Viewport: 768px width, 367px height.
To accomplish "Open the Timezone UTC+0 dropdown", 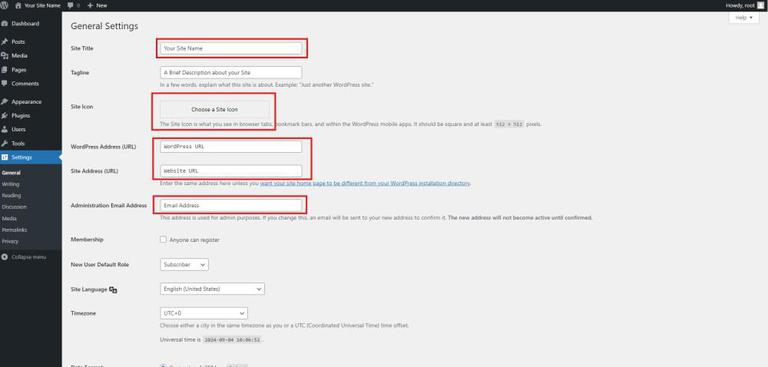I will [x=204, y=313].
